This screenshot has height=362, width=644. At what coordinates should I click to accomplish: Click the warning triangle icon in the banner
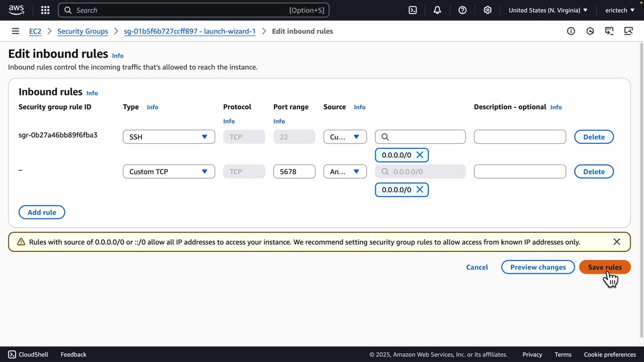[x=21, y=242]
